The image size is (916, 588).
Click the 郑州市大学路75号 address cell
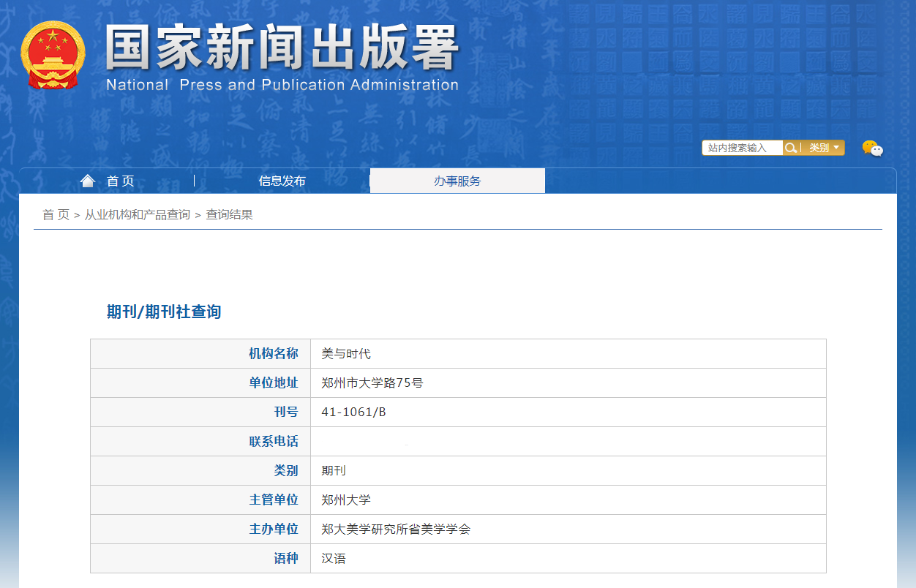pyautogui.click(x=372, y=383)
